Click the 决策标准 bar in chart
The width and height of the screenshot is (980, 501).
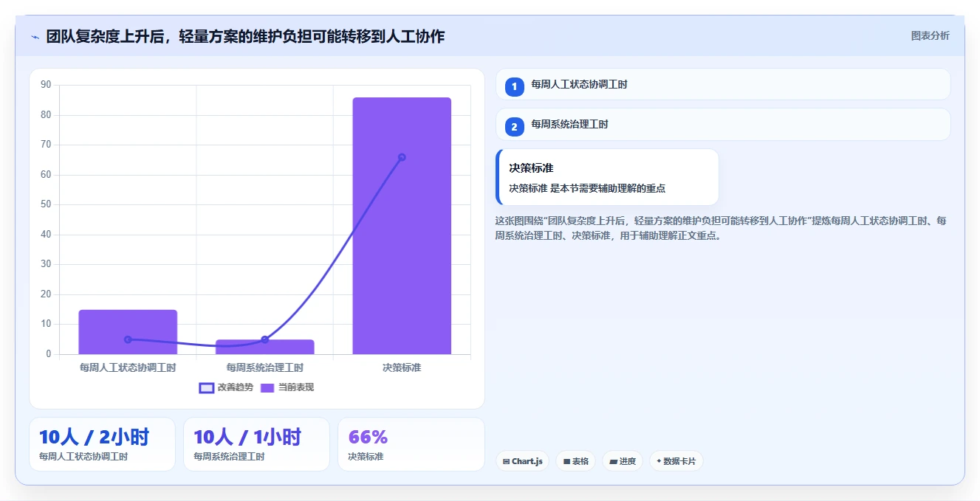402,226
